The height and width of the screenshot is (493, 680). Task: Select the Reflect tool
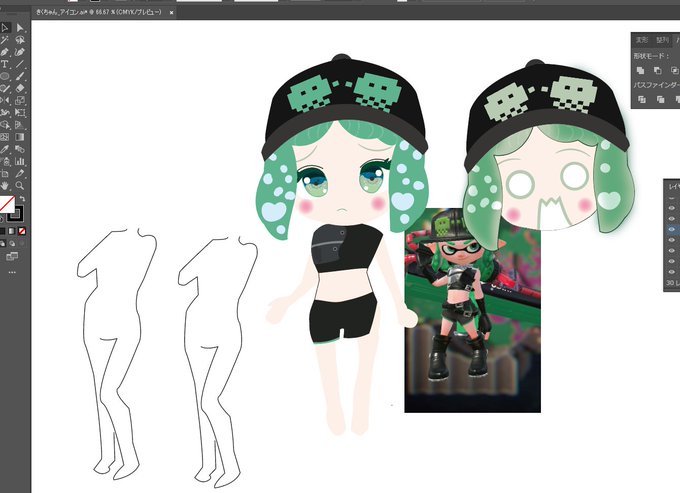(x=5, y=101)
